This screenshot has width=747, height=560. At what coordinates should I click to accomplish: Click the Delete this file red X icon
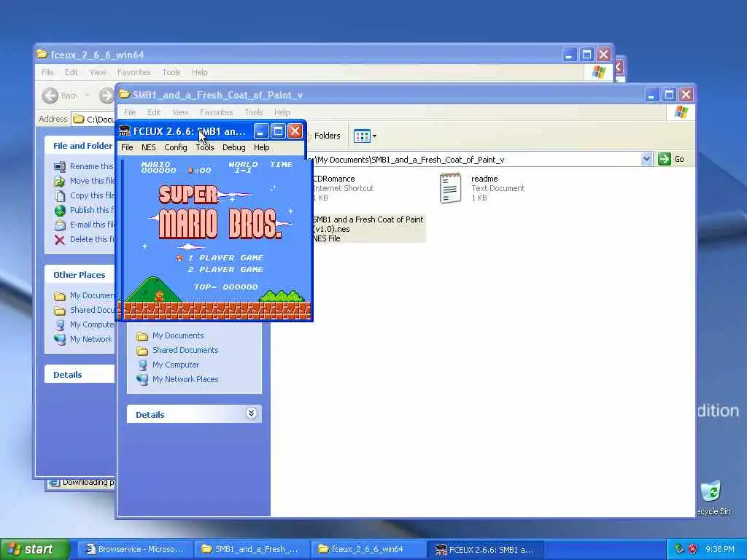[60, 239]
